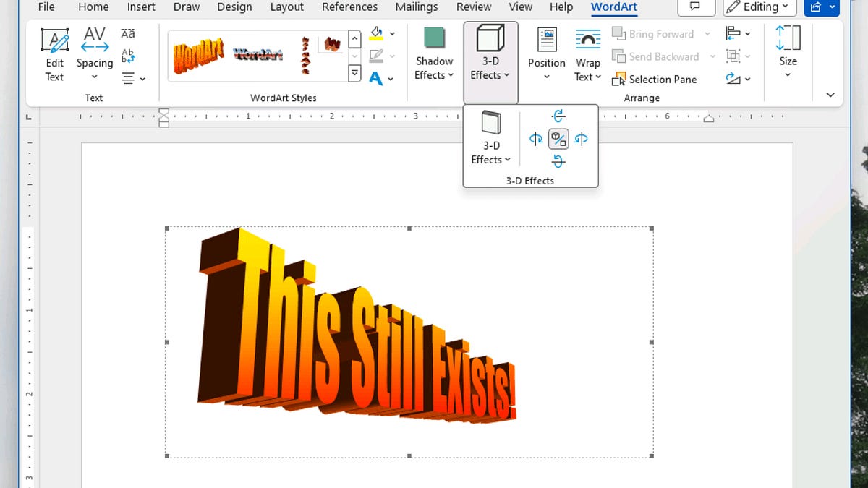Screen dimensions: 868x488
Task: Switch to the Help tab
Action: click(x=561, y=7)
